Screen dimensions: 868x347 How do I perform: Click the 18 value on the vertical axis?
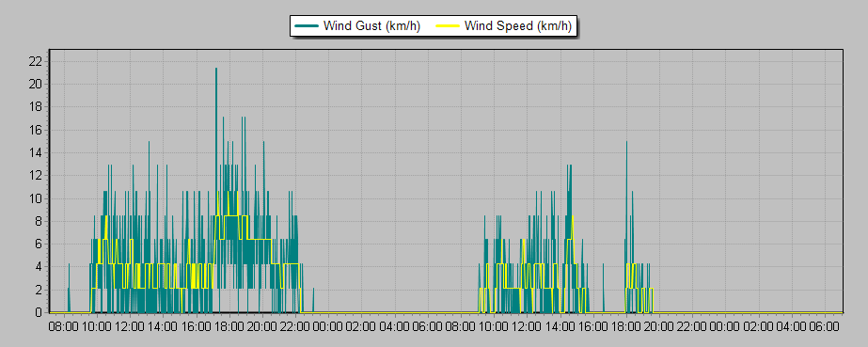[x=36, y=107]
